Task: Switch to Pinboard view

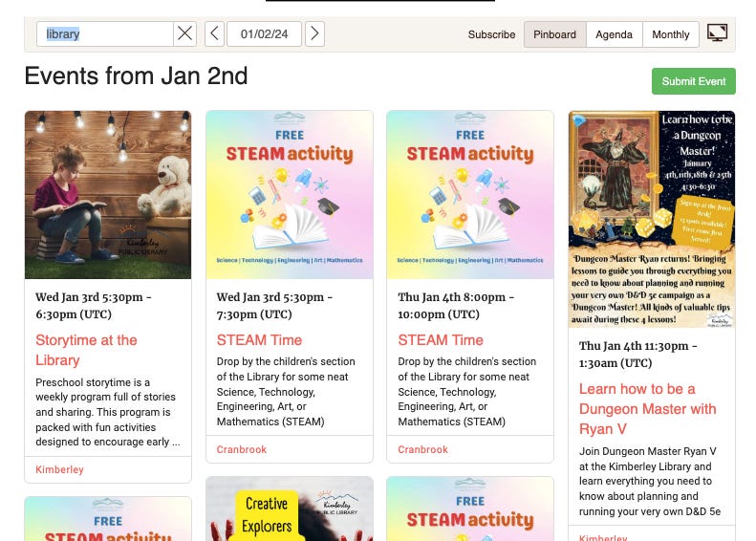Action: click(555, 34)
